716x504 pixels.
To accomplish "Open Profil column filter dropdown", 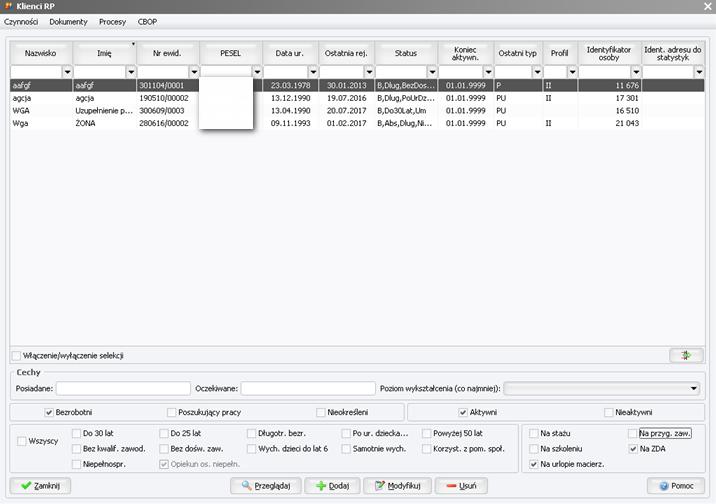I will (572, 72).
